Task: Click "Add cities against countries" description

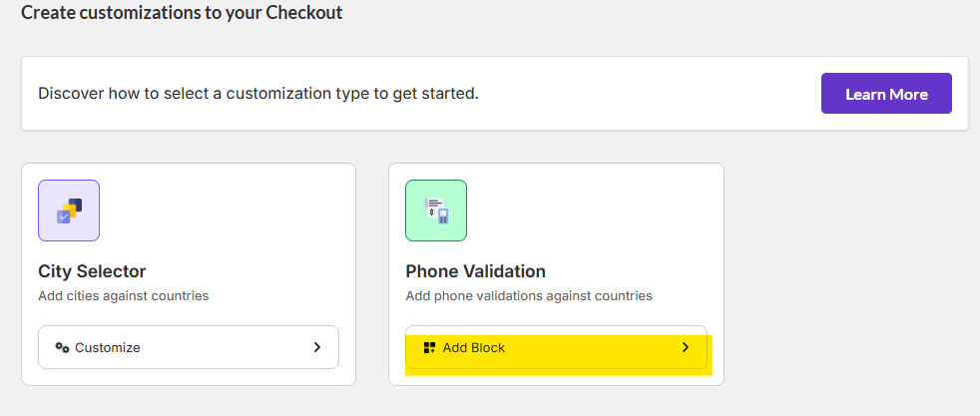Action: [x=124, y=295]
